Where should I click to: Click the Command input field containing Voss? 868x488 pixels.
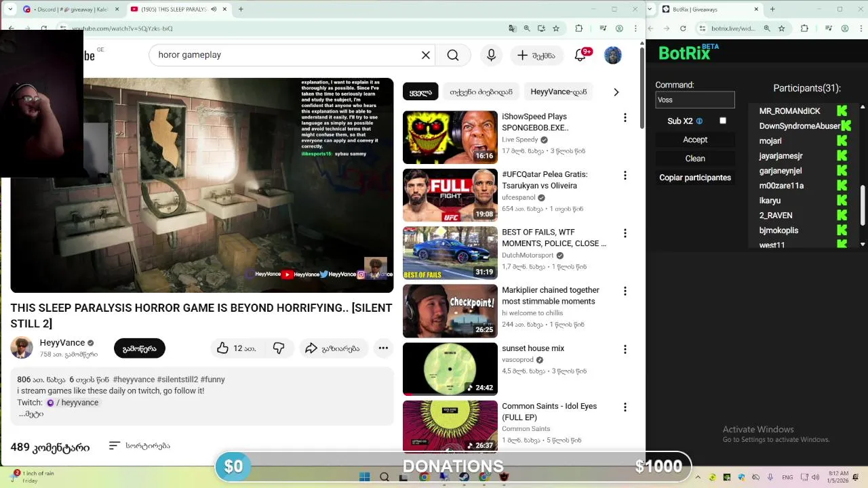[695, 100]
